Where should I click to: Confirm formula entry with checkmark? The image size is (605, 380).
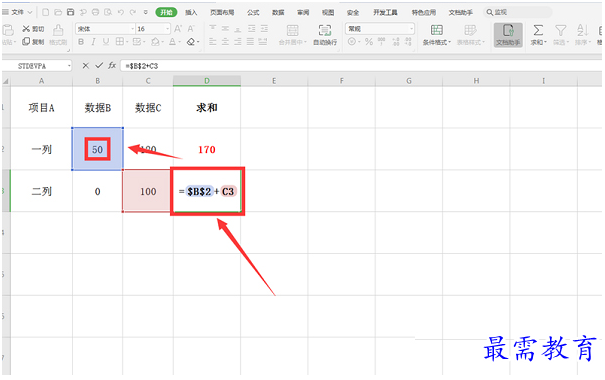tap(99, 66)
